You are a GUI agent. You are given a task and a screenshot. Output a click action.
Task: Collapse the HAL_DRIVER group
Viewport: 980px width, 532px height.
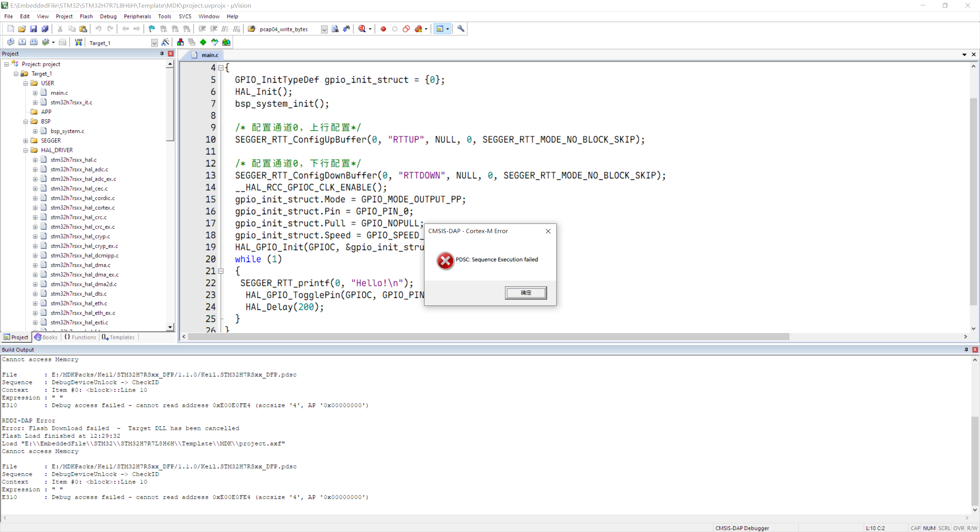click(x=26, y=150)
